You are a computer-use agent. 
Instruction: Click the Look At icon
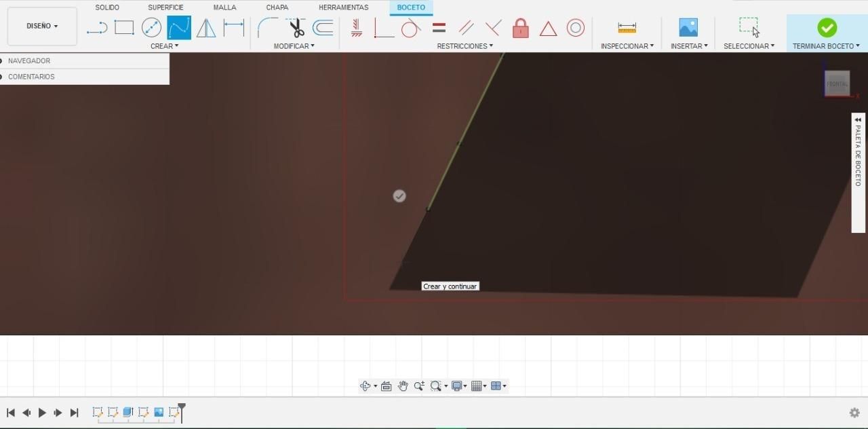[387, 386]
